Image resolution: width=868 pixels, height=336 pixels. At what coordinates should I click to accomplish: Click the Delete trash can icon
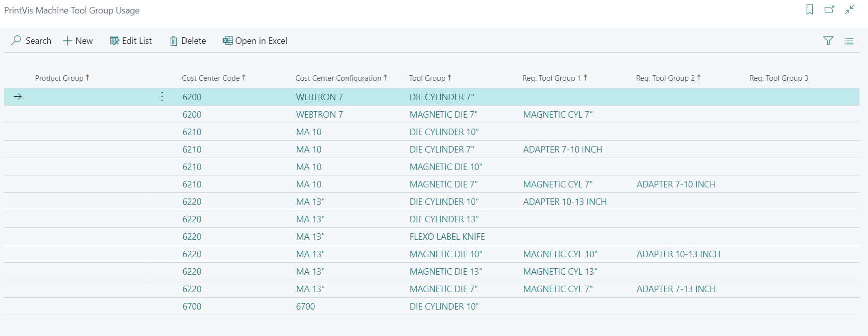click(173, 41)
